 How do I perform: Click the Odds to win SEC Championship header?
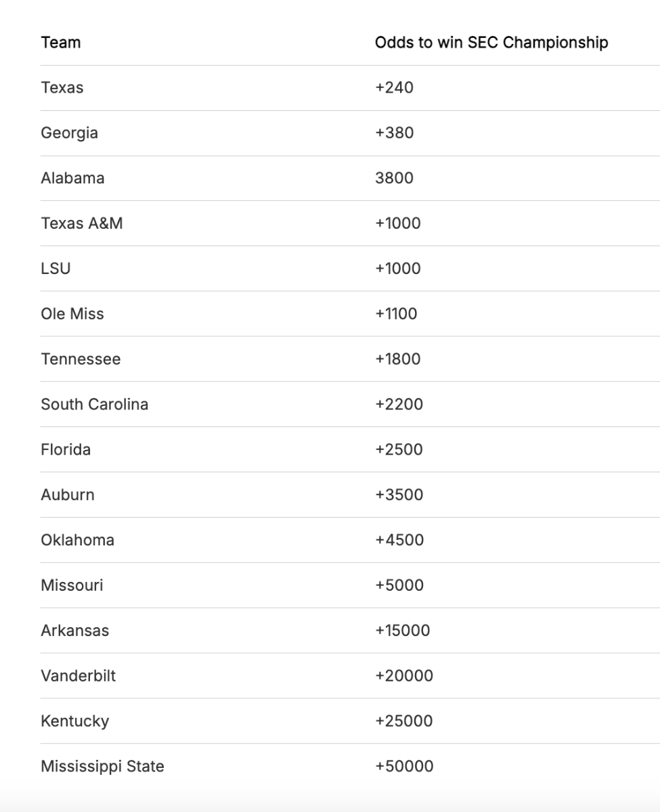[x=491, y=43]
